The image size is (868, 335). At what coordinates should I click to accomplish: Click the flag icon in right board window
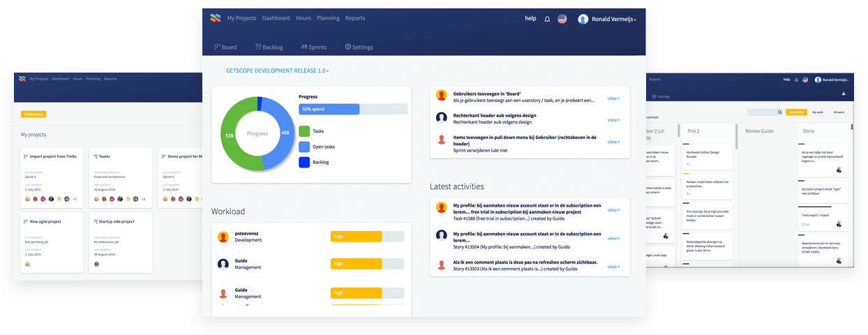pos(805,80)
